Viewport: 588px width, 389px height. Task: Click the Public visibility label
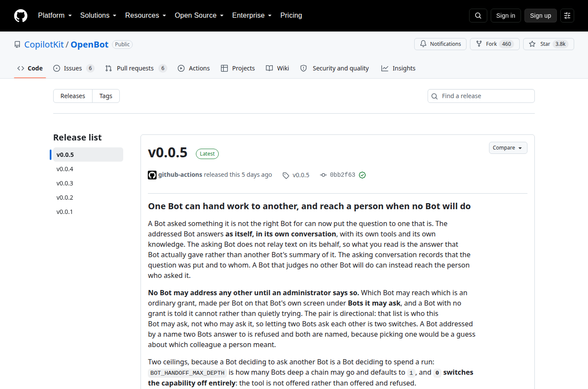pos(122,45)
